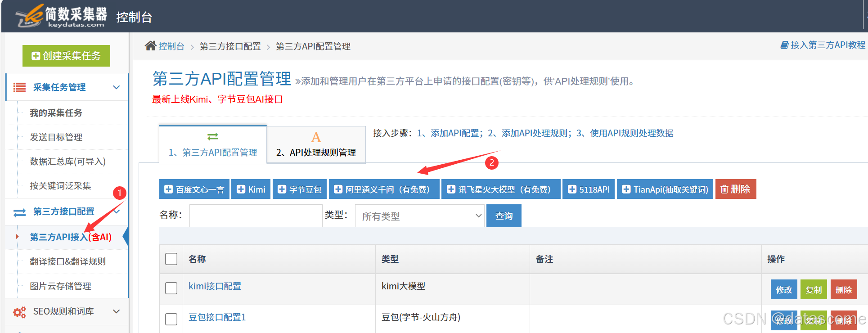This screenshot has width=868, height=333.
Task: Click the plus icon on 字节豆包 button
Action: click(x=282, y=189)
